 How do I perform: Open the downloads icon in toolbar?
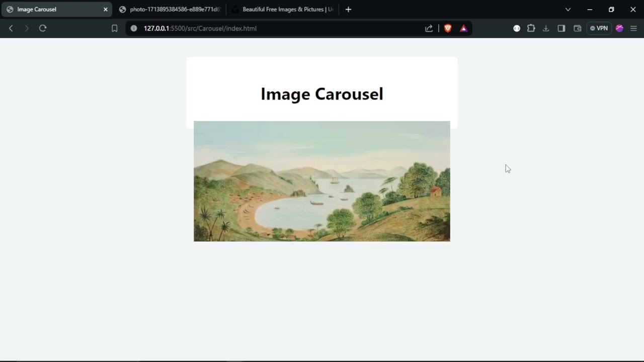(x=546, y=28)
